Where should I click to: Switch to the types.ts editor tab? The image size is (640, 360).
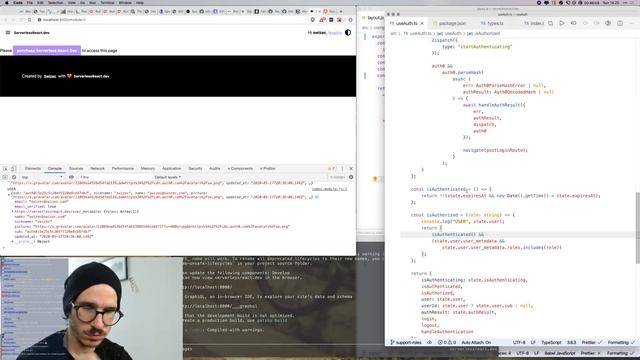[492, 24]
